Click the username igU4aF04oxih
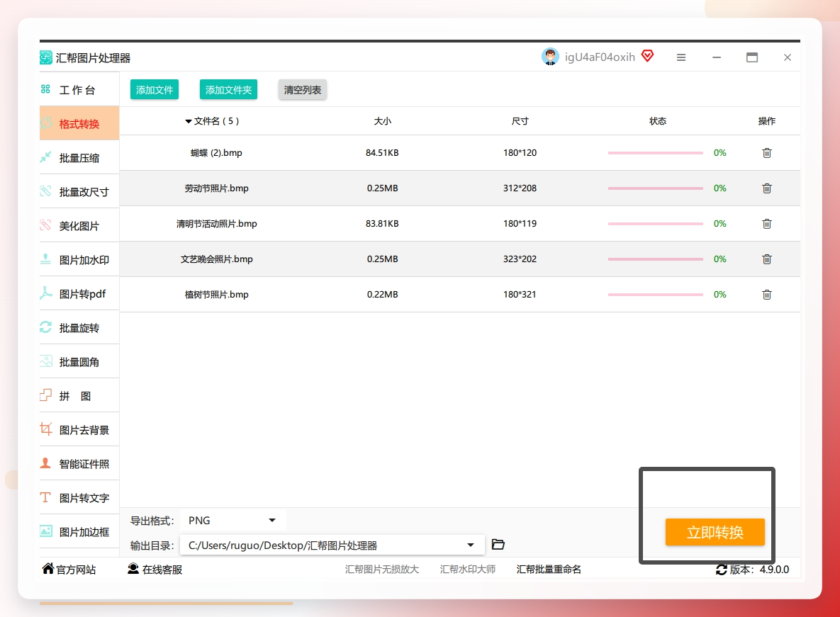 coord(600,57)
